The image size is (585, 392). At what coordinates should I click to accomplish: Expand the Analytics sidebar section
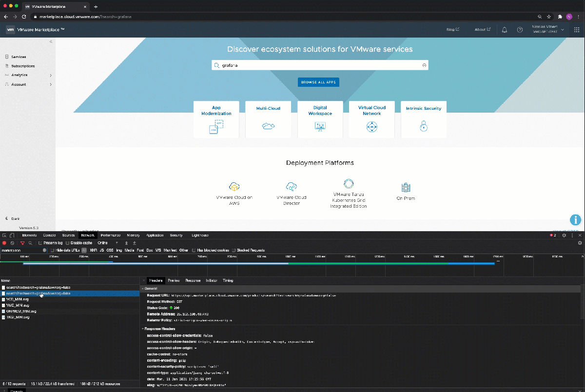(51, 75)
